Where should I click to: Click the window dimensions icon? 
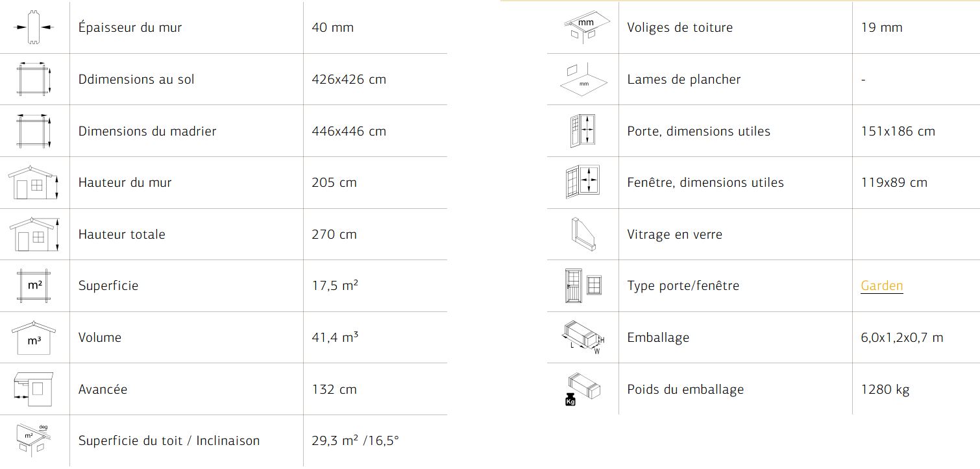(582, 182)
